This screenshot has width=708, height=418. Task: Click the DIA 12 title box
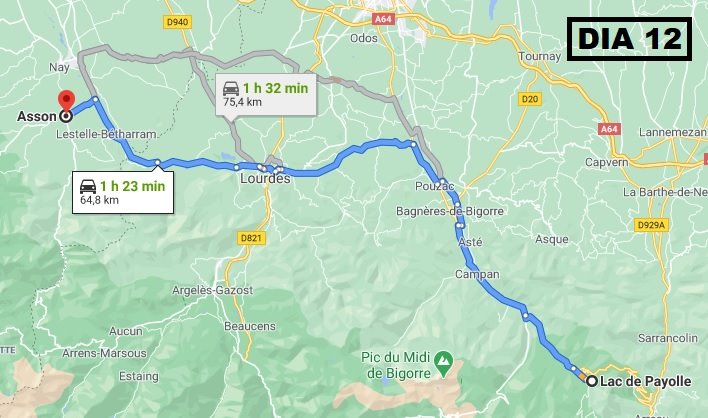(629, 39)
